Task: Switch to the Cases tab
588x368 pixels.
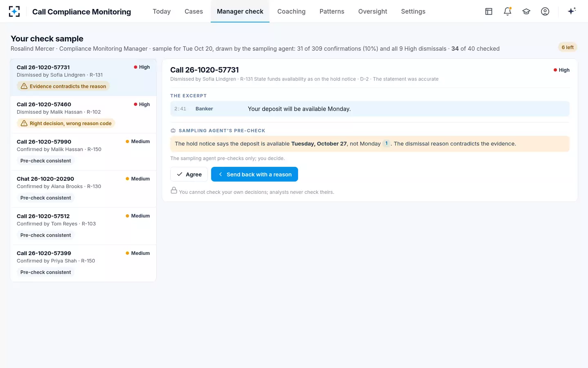Action: [194, 11]
